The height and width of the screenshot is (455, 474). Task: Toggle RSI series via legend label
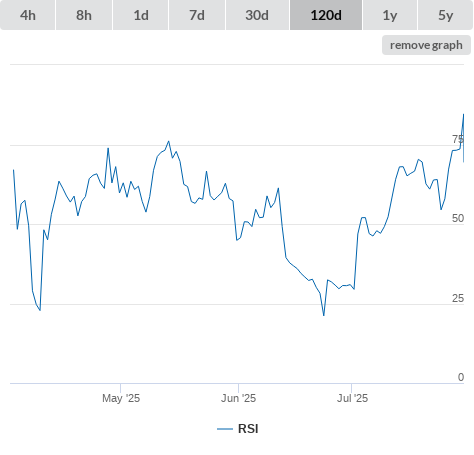coord(248,429)
